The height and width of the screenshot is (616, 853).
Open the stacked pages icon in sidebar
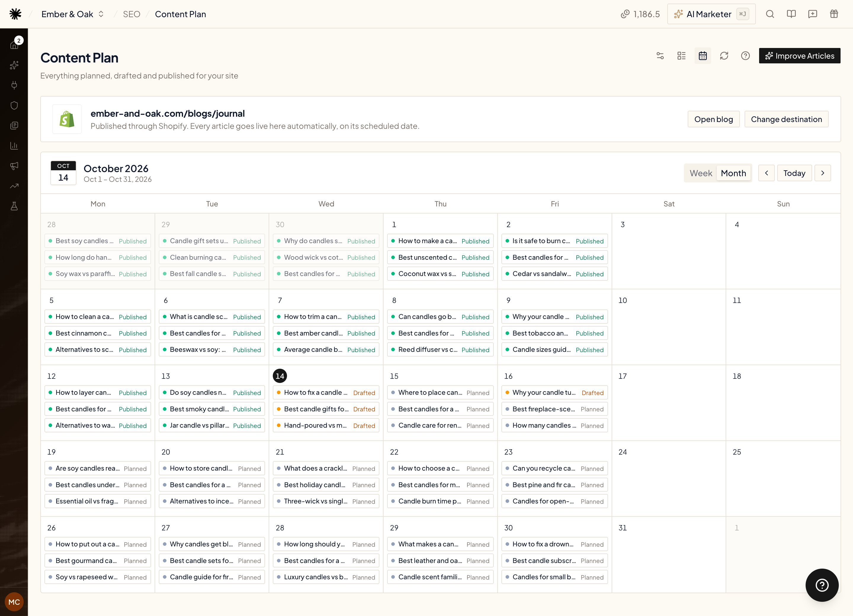pos(14,125)
